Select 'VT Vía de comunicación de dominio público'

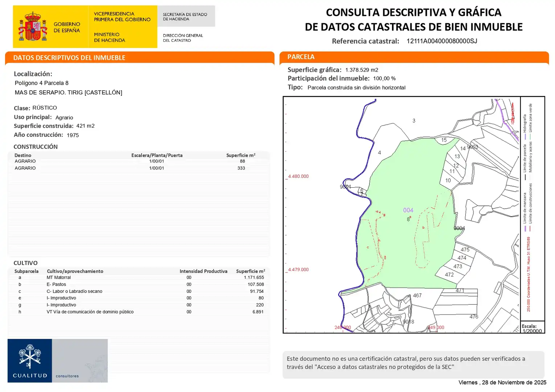(x=90, y=312)
